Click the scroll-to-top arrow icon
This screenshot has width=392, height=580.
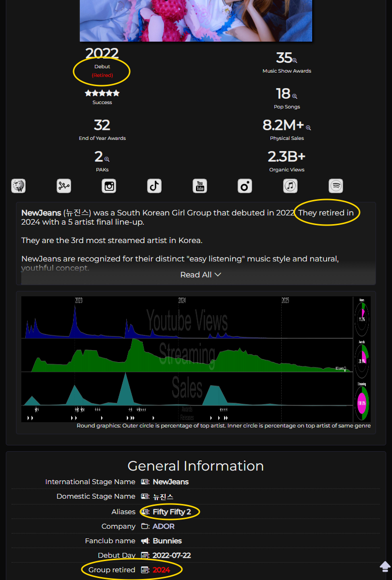tap(385, 566)
